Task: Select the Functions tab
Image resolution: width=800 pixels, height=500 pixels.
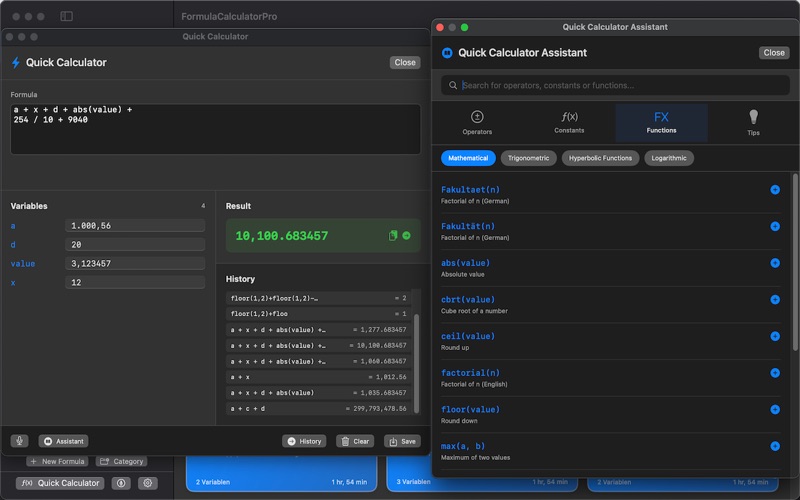Action: pos(661,123)
